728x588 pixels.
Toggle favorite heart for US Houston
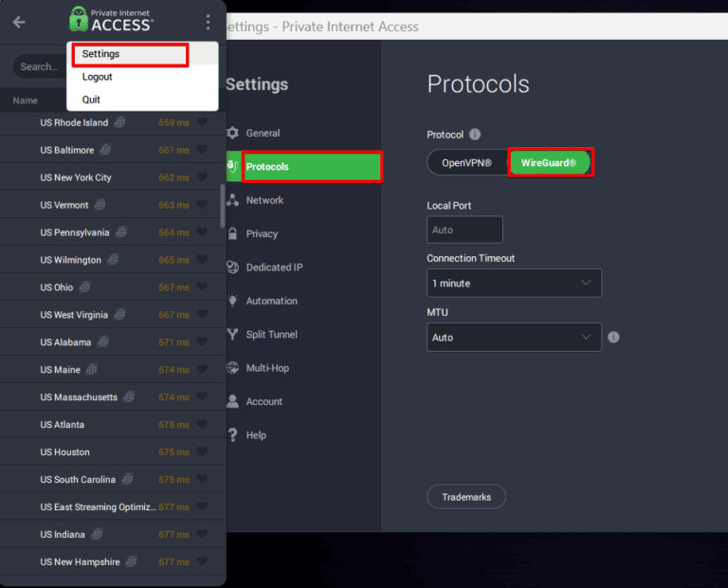coord(202,451)
